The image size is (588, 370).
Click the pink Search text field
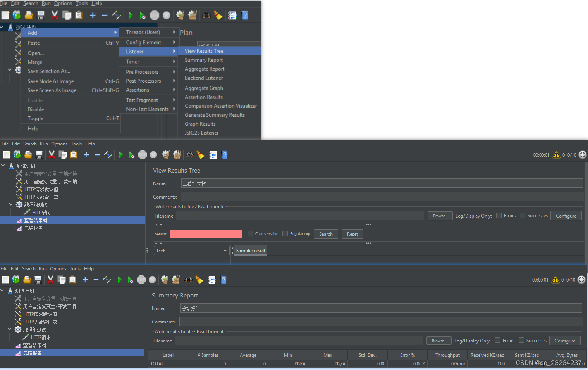tap(206, 234)
